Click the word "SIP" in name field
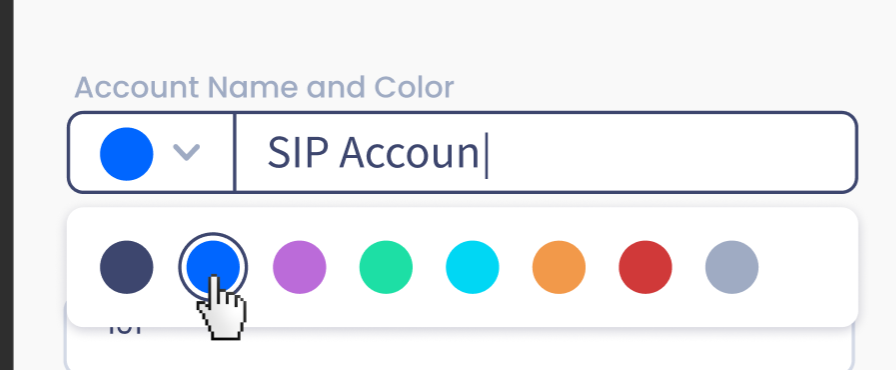Viewport: 896px width, 370px height. click(x=299, y=153)
